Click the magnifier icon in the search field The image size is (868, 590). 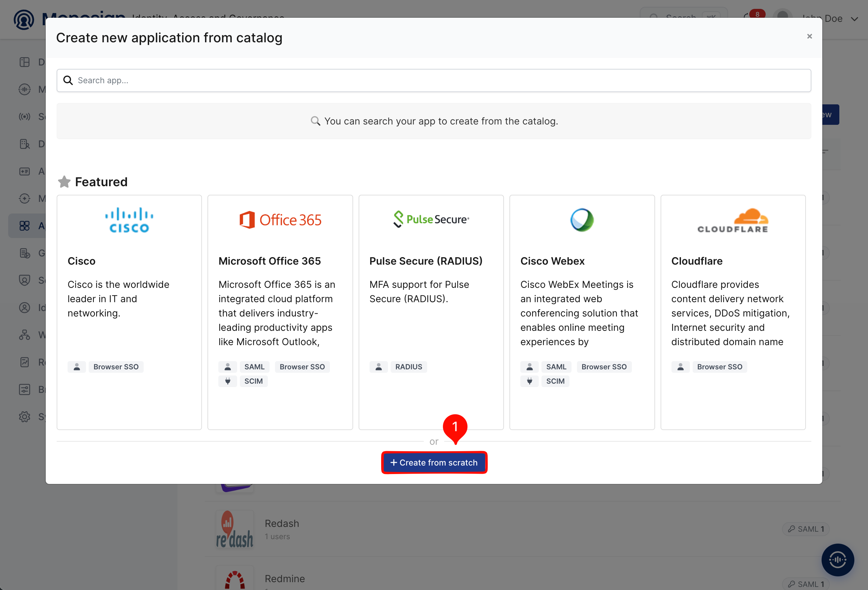click(x=68, y=80)
